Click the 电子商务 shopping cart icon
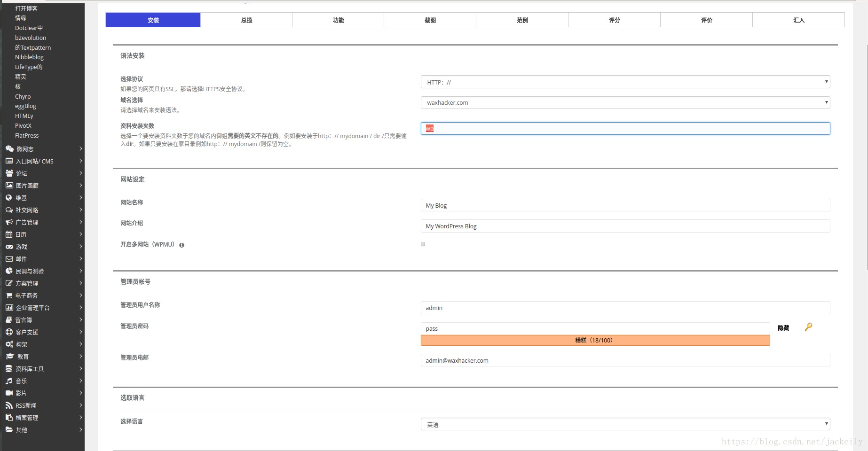This screenshot has height=451, width=868. click(x=9, y=295)
